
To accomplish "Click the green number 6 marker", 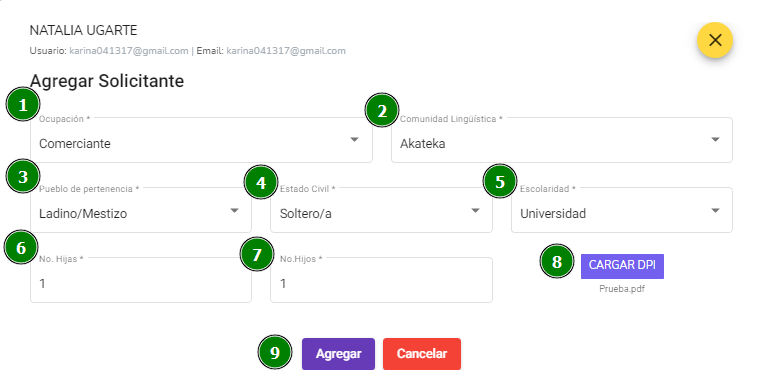I will coord(21,247).
